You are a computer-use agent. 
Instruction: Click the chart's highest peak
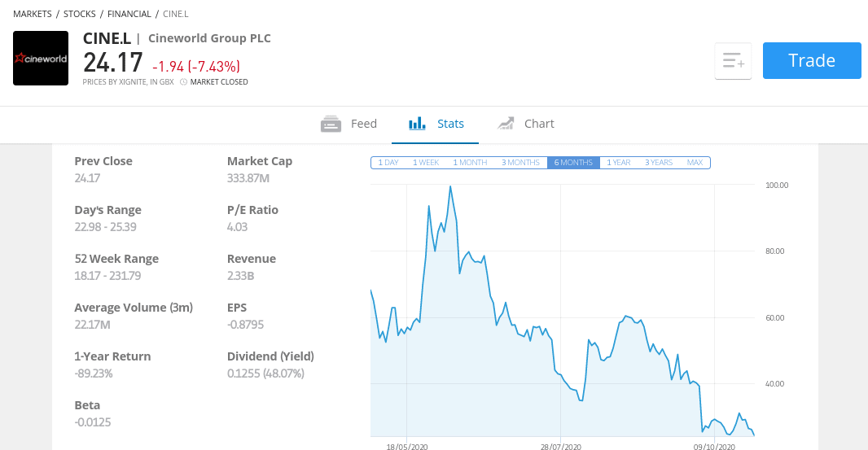[450, 186]
